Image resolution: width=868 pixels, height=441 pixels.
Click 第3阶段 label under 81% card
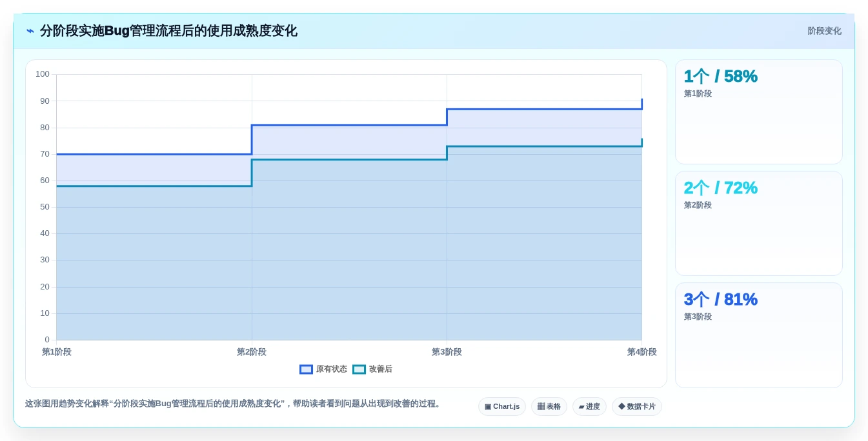[x=698, y=317]
